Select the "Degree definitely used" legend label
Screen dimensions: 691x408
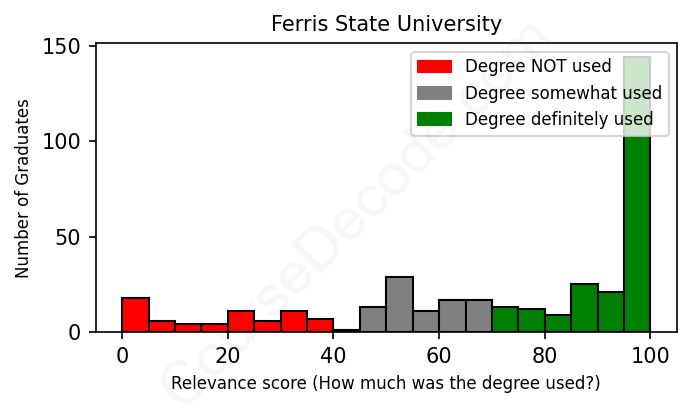pos(559,119)
